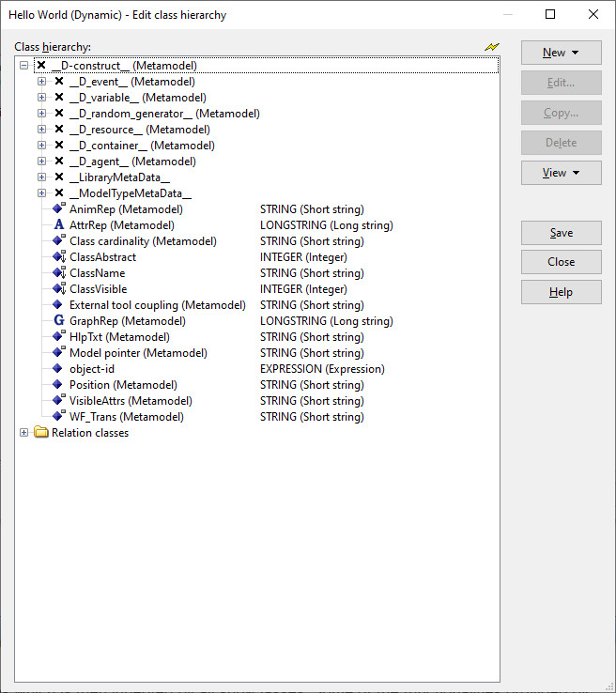Click the diamond icon of Model pointer
Viewport: 616px width, 693px height.
click(x=58, y=352)
